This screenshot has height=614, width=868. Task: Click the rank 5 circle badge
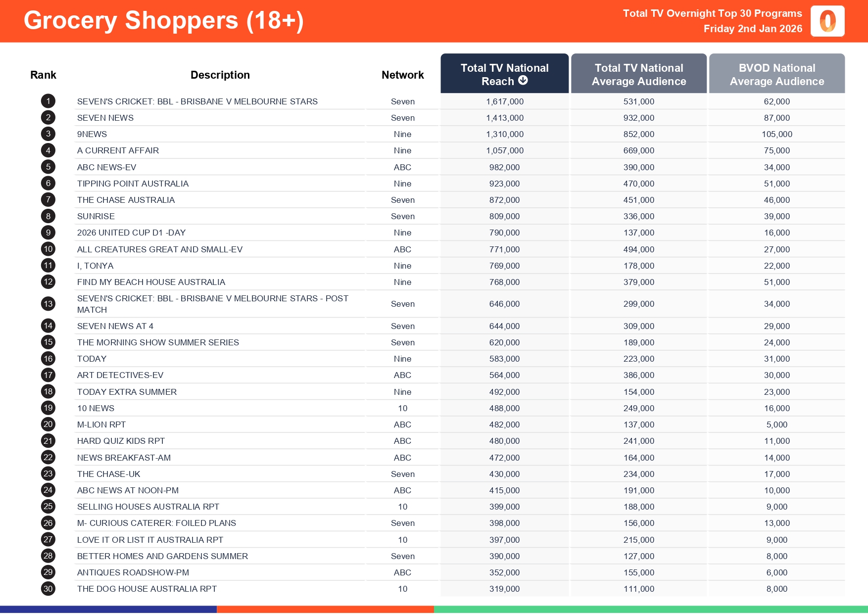(x=48, y=167)
